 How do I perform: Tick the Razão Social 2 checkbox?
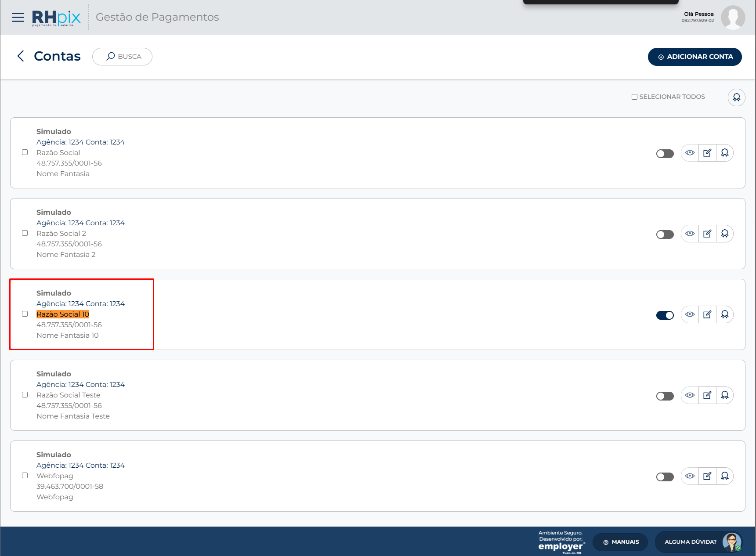25,233
